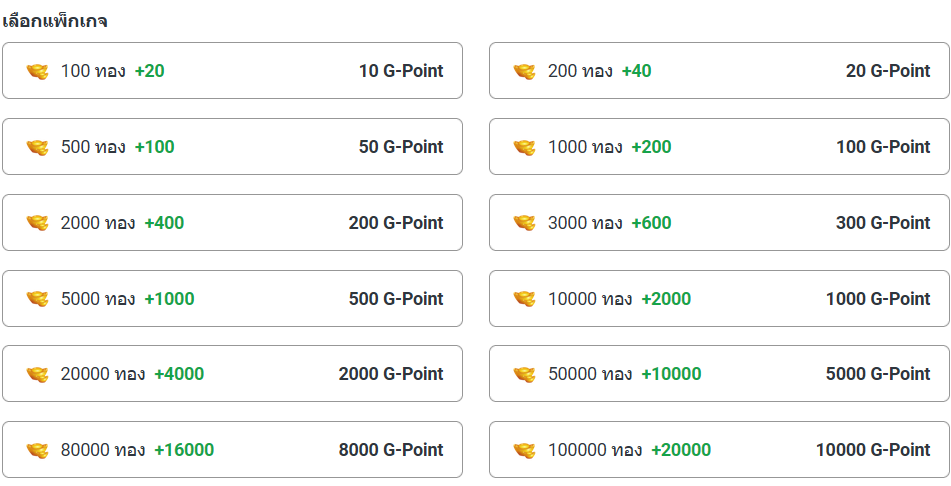Click the +1000 bonus in 5000 ทอง package

click(x=169, y=299)
